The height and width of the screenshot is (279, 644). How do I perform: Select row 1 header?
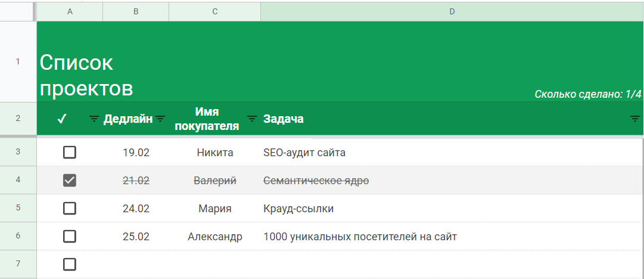click(18, 61)
